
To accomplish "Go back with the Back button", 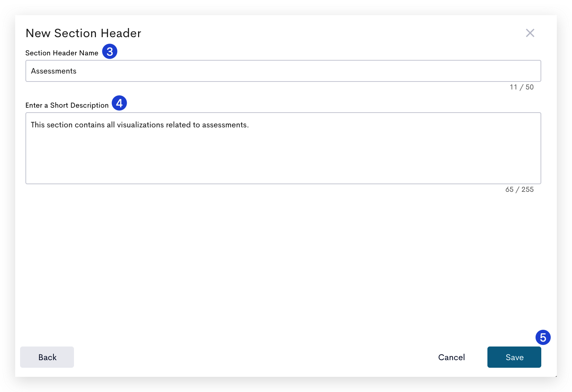I will (47, 357).
